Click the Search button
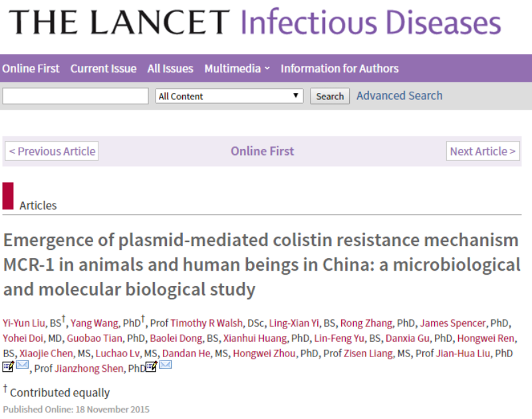Screen dimensions: 532x419 (330, 96)
